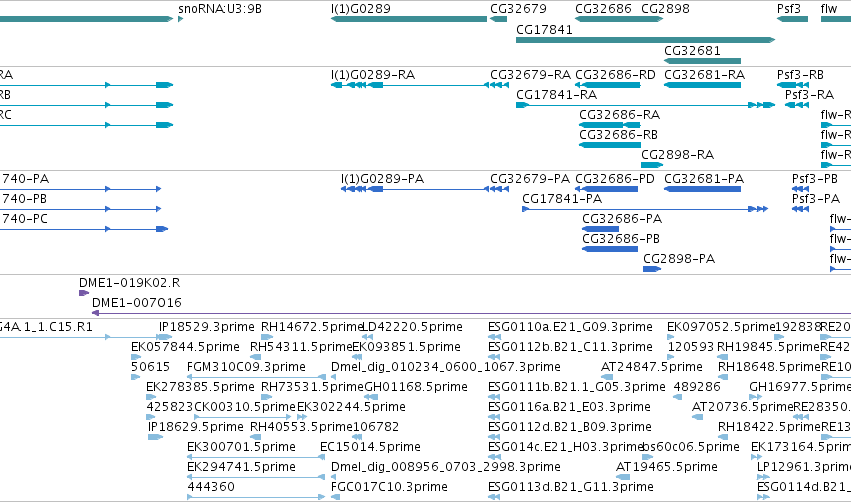Select the CG32679-RA transcript label
Viewport: 851px width, 502px height.
[530, 74]
